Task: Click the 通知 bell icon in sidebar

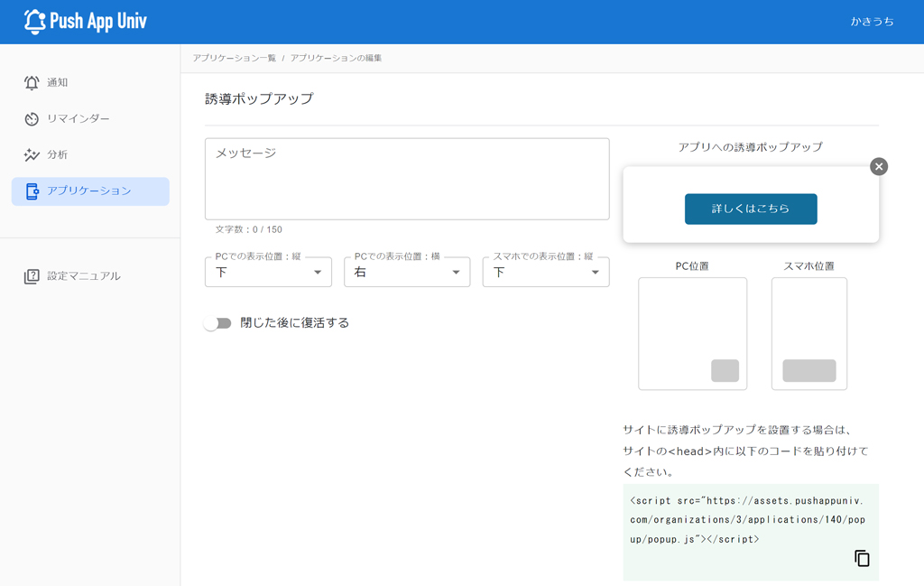Action: pos(32,82)
